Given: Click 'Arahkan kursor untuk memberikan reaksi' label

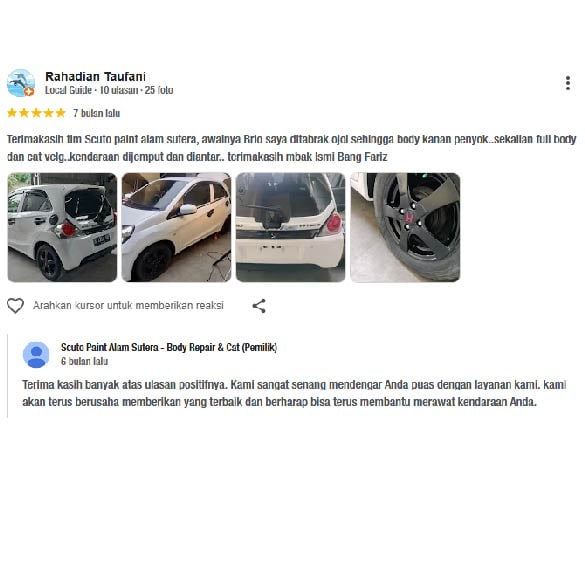Looking at the screenshot, I should click(128, 306).
